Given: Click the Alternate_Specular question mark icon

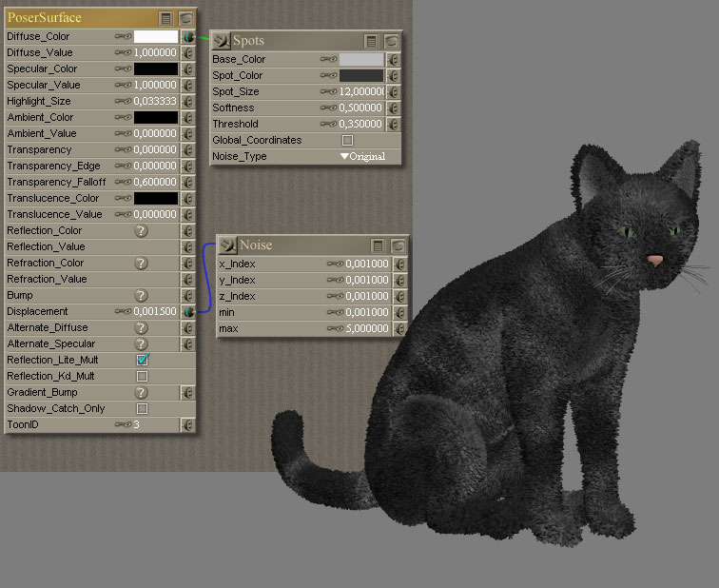Looking at the screenshot, I should pos(141,344).
